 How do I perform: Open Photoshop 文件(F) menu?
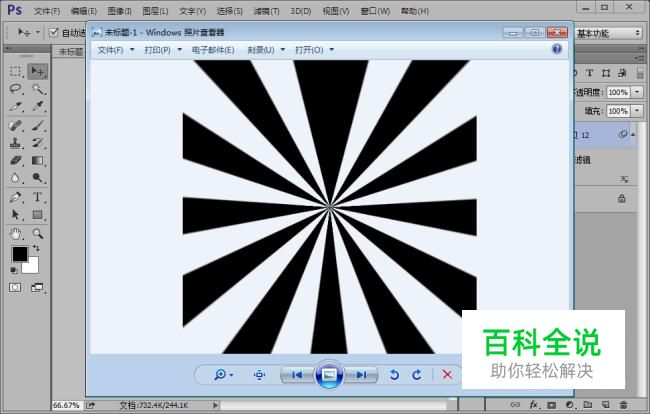pyautogui.click(x=46, y=11)
